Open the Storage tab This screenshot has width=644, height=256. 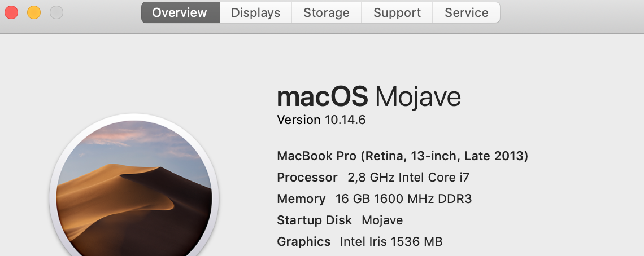[x=326, y=12]
